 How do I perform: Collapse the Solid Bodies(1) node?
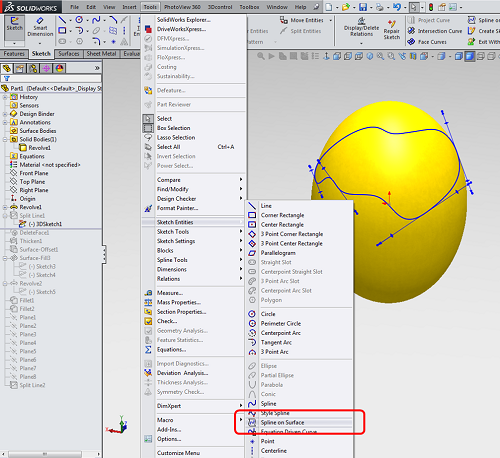(5, 139)
